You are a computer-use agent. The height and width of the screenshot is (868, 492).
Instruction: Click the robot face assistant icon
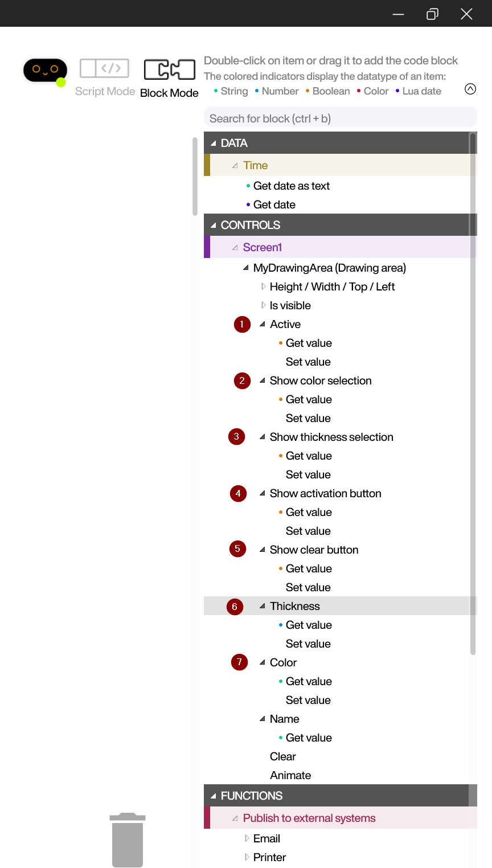click(45, 70)
